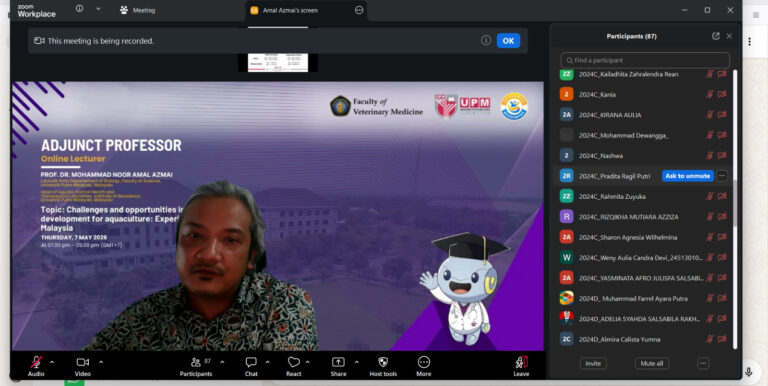The width and height of the screenshot is (768, 386).
Task: Dismiss recording notice with OK
Action: 508,41
